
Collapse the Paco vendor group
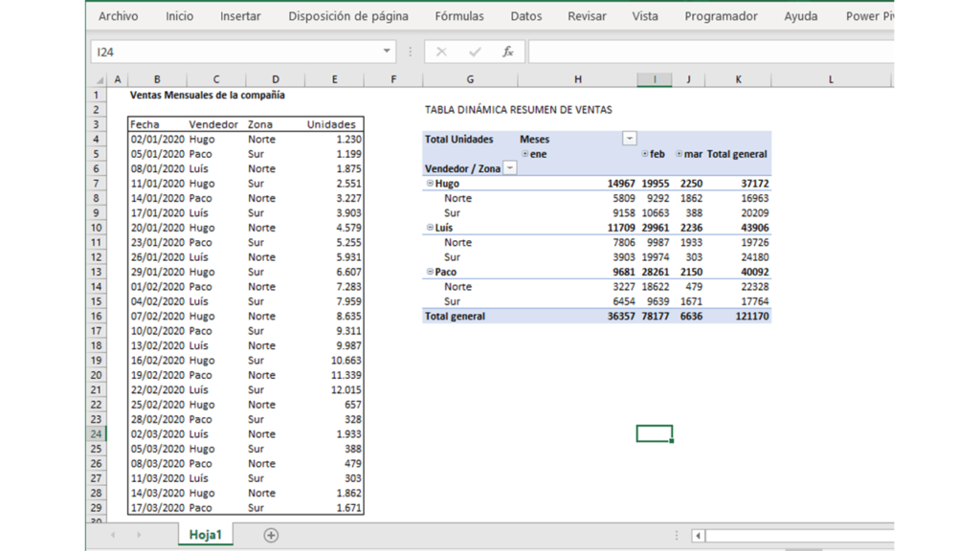click(430, 271)
